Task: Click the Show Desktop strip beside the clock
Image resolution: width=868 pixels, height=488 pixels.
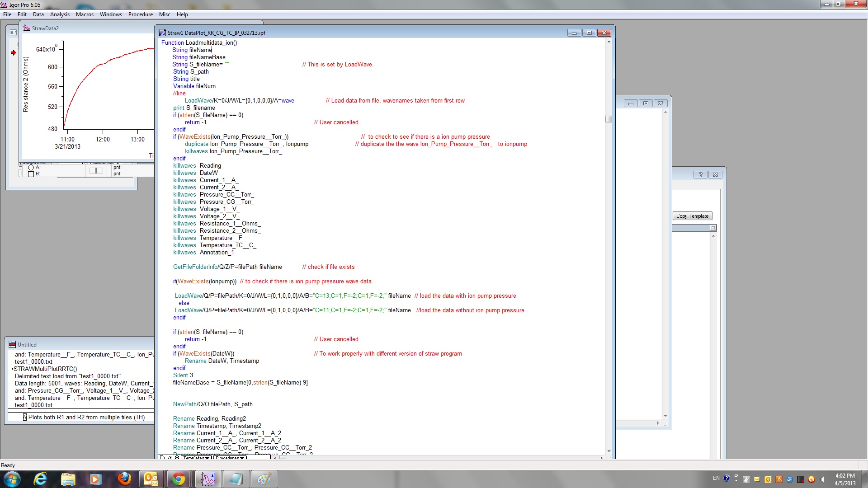Action: [864, 479]
